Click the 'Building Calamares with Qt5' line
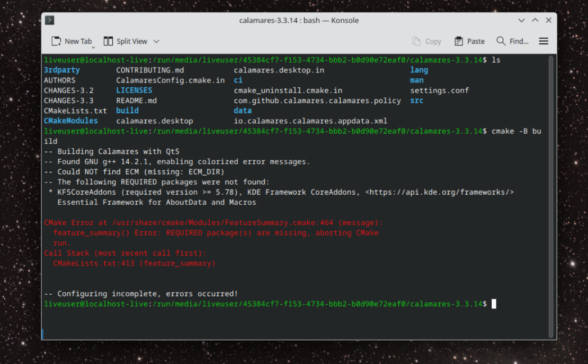 [112, 151]
